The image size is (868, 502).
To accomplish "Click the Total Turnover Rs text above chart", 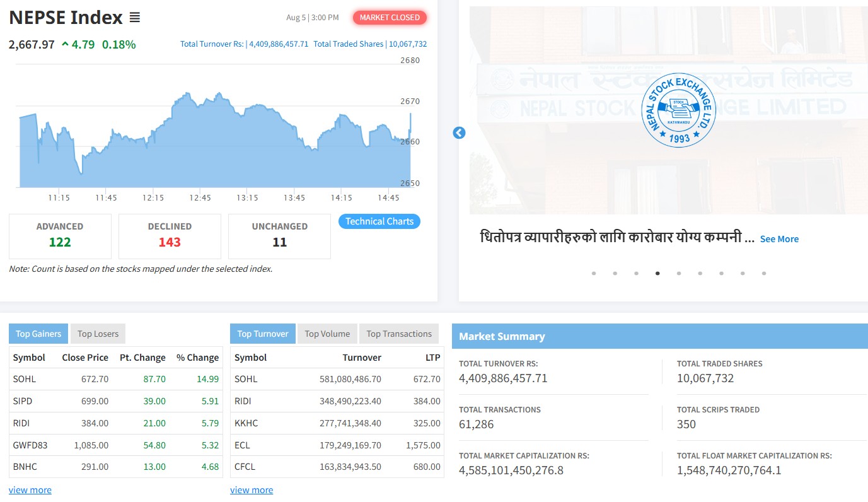I will tap(244, 44).
